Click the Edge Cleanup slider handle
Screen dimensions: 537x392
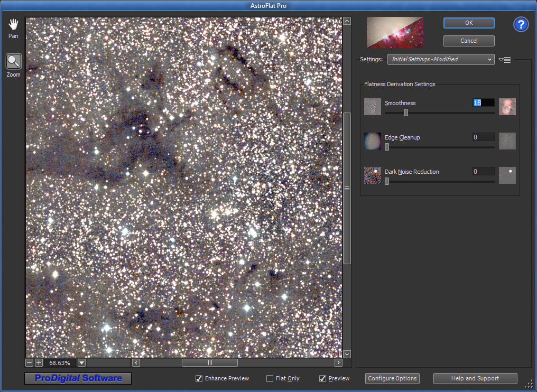(x=387, y=147)
